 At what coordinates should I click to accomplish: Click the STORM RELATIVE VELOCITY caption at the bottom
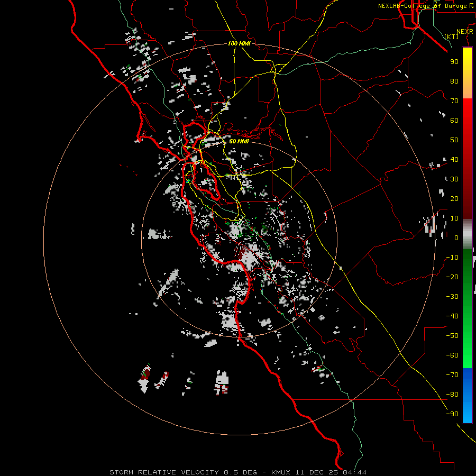point(237,472)
